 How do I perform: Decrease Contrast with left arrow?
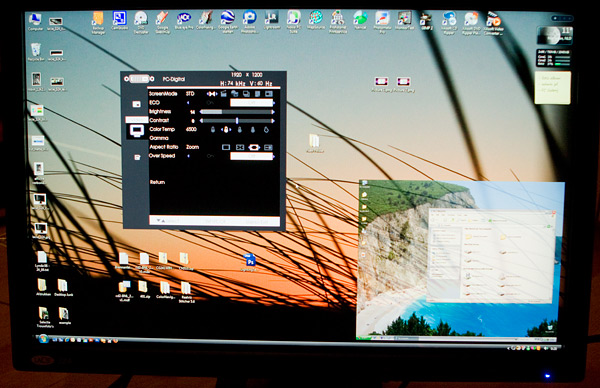click(201, 121)
